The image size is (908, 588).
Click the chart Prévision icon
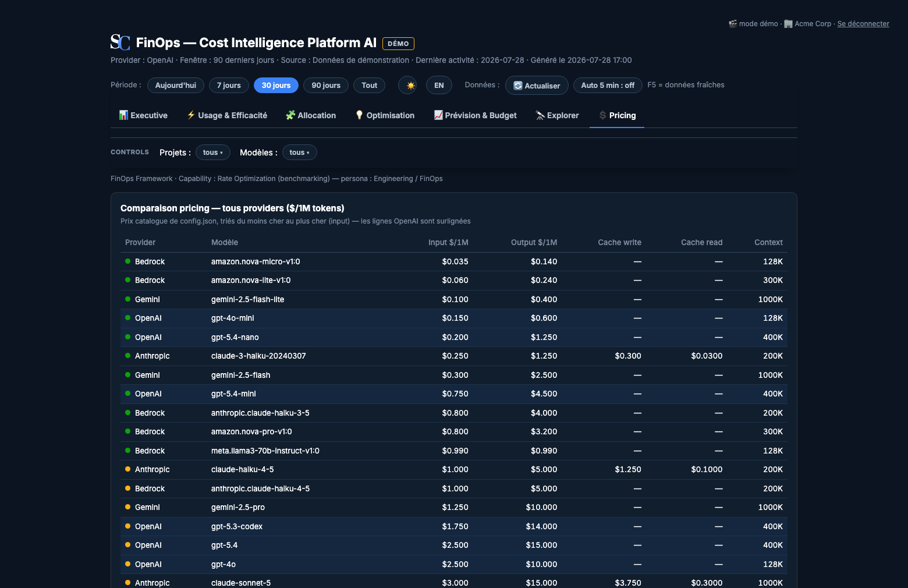pyautogui.click(x=438, y=115)
